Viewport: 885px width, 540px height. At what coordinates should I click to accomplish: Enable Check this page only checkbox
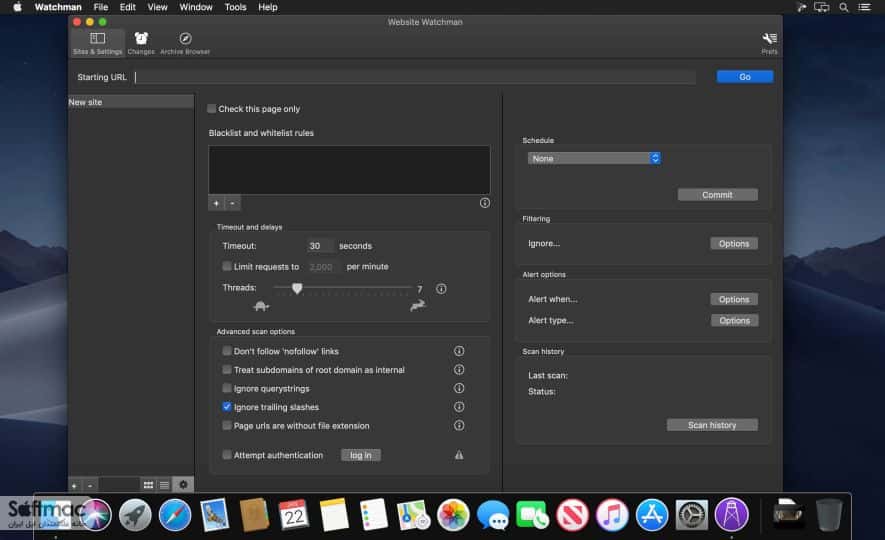click(212, 108)
